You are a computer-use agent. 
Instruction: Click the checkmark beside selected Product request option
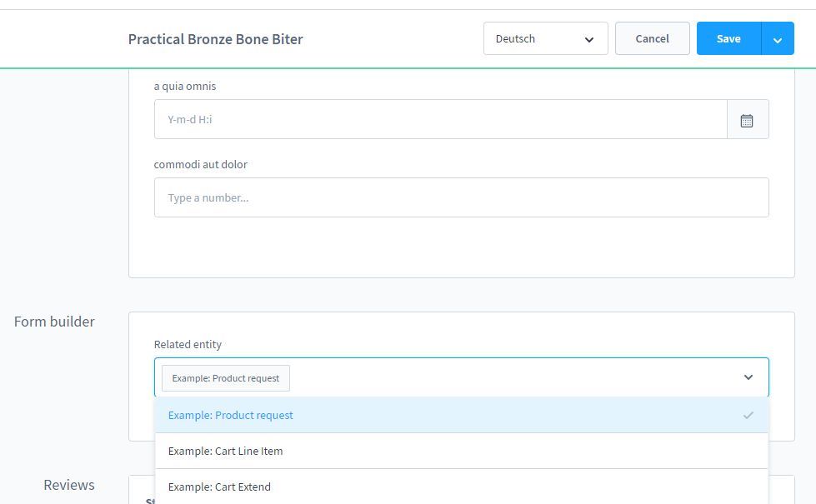tap(748, 415)
